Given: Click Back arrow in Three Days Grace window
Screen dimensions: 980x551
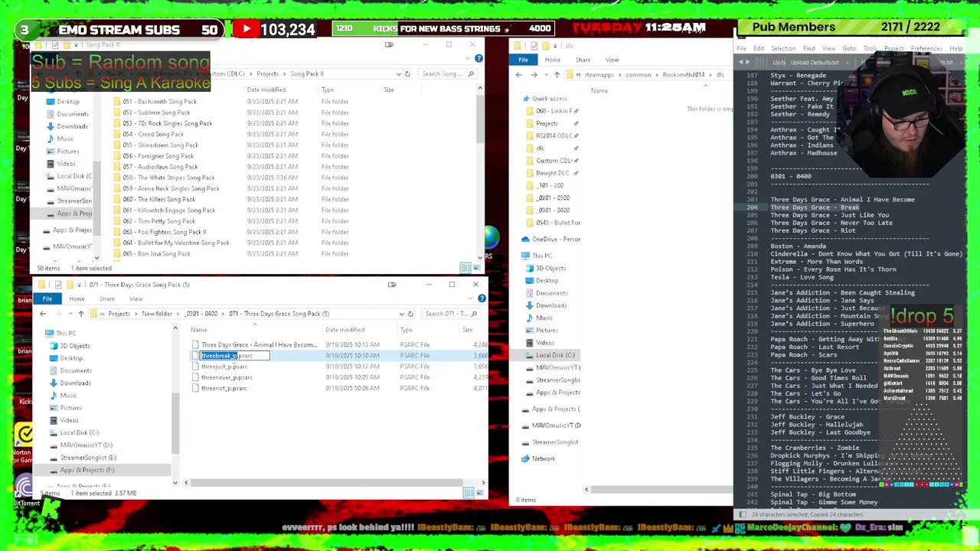Looking at the screenshot, I should [43, 314].
